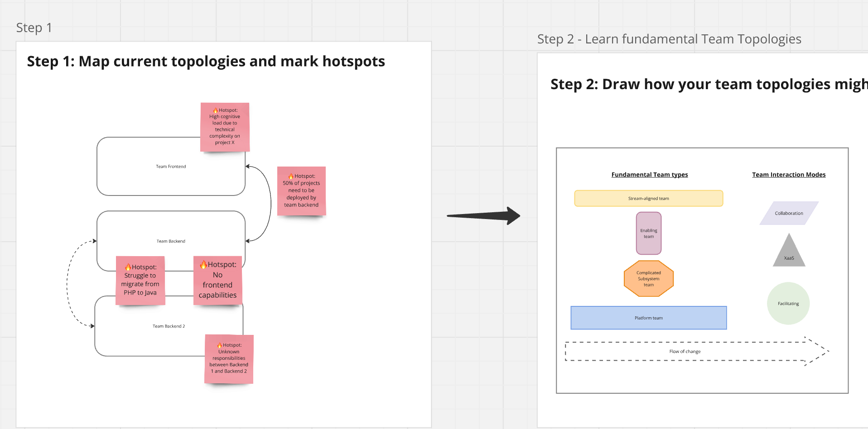
Task: Select the Team Backend 2 box
Action: coord(169,326)
